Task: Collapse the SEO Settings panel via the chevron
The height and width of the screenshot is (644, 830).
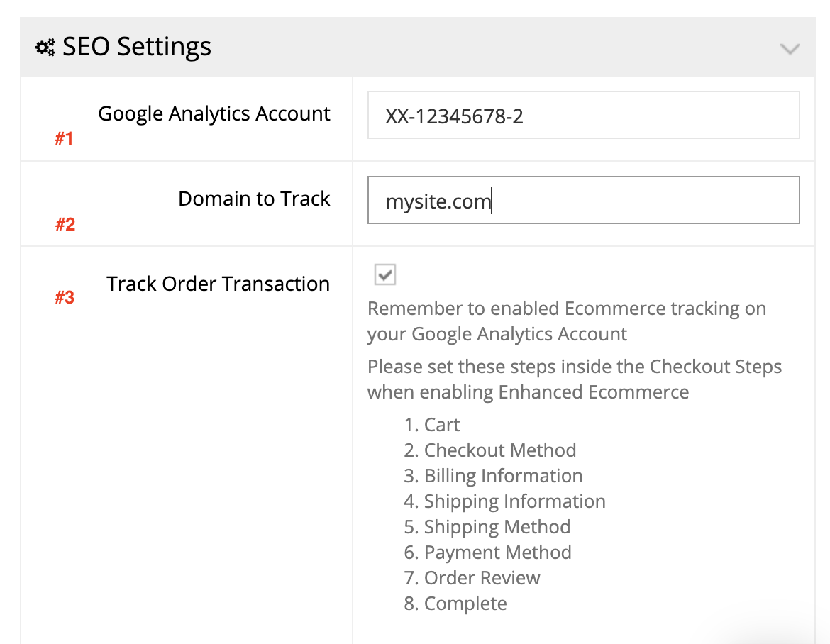Action: click(x=790, y=50)
